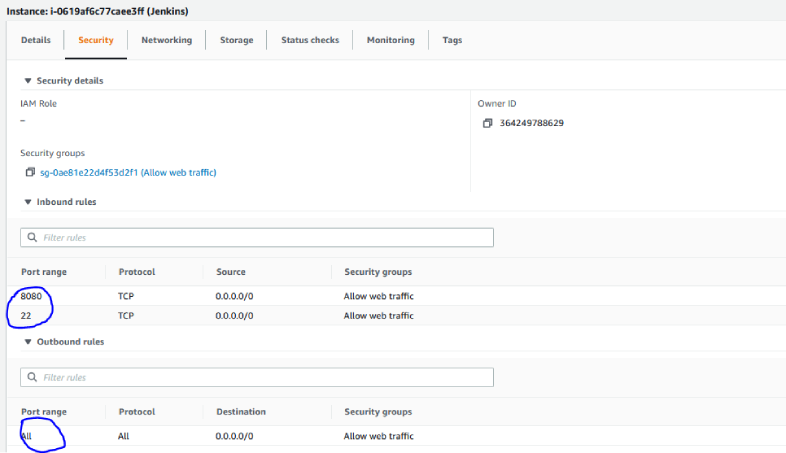
Task: Collapse the Outbound rules section
Action: [x=28, y=342]
